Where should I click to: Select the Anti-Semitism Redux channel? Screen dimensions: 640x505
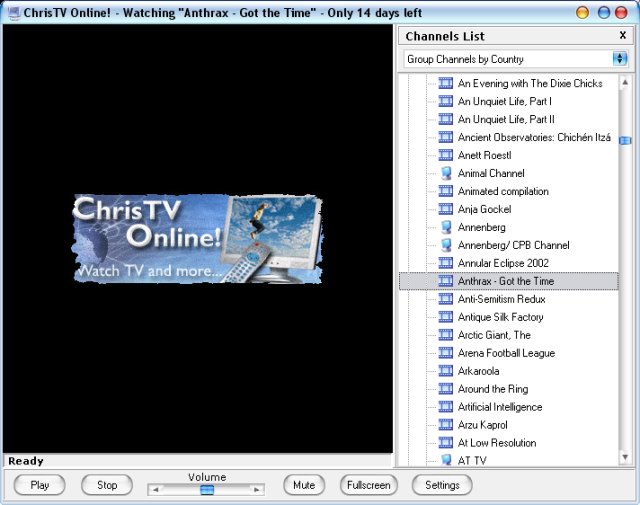(502, 299)
